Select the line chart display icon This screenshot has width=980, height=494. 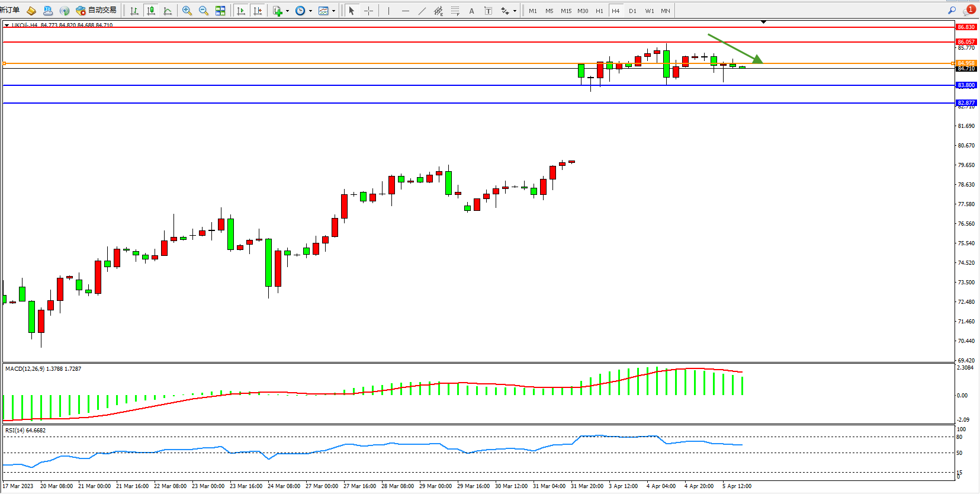point(168,11)
